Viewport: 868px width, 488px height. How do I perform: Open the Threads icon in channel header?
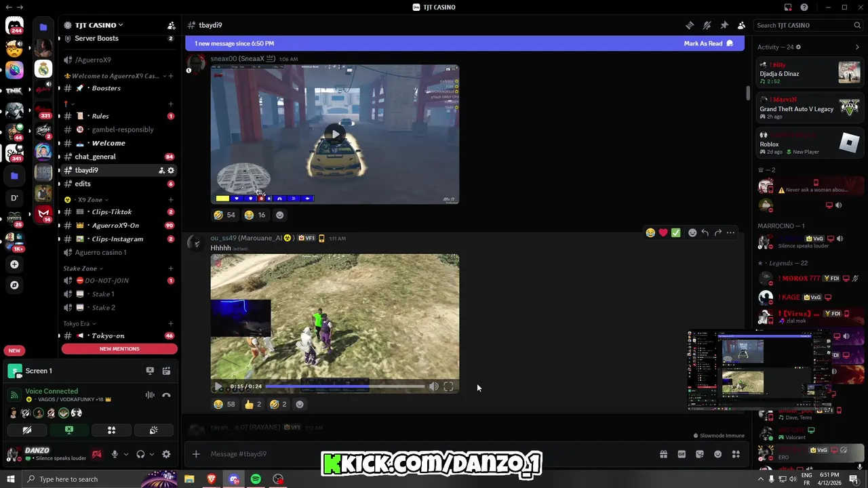click(690, 25)
